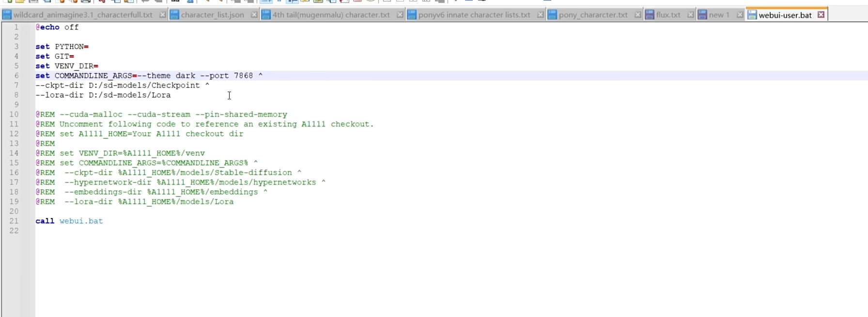Click the disk icon on the 4th tail(mugenmalu) tab

click(x=266, y=15)
